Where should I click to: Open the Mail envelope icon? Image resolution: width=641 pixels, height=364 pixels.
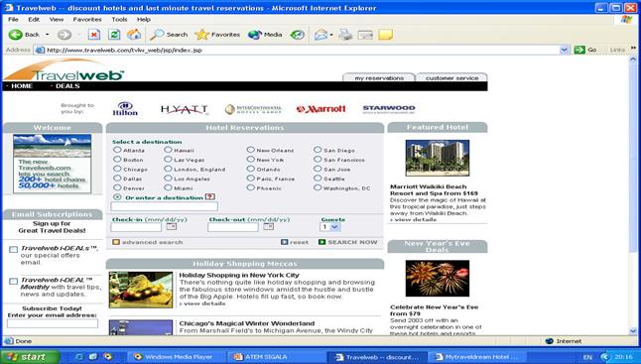click(x=320, y=35)
